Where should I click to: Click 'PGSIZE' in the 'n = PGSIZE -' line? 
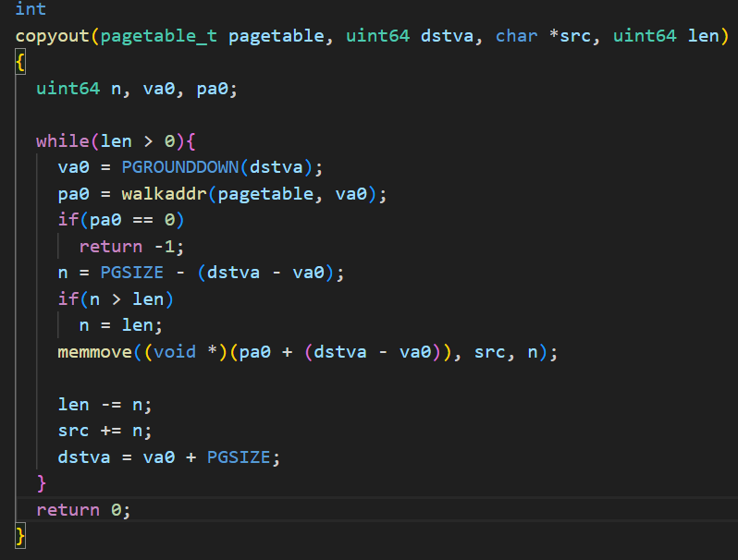click(x=131, y=273)
